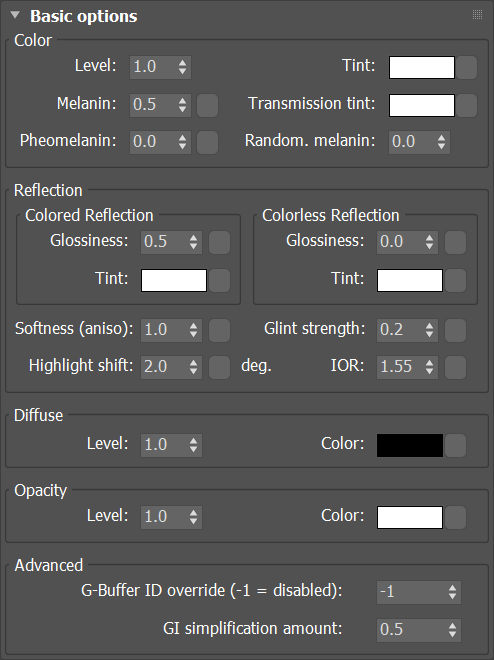This screenshot has height=660, width=494.
Task: Open the Glint strength map slot
Action: pyautogui.click(x=456, y=330)
